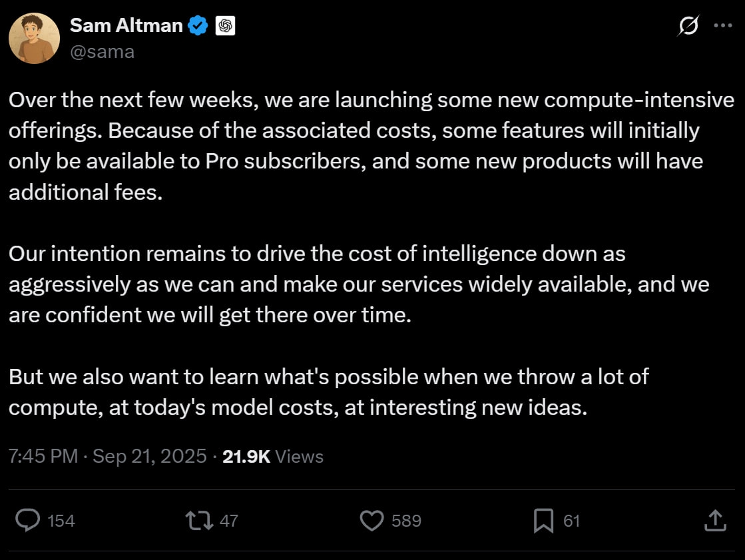Click the 21.9K Views count
This screenshot has height=560, width=745.
coord(273,457)
